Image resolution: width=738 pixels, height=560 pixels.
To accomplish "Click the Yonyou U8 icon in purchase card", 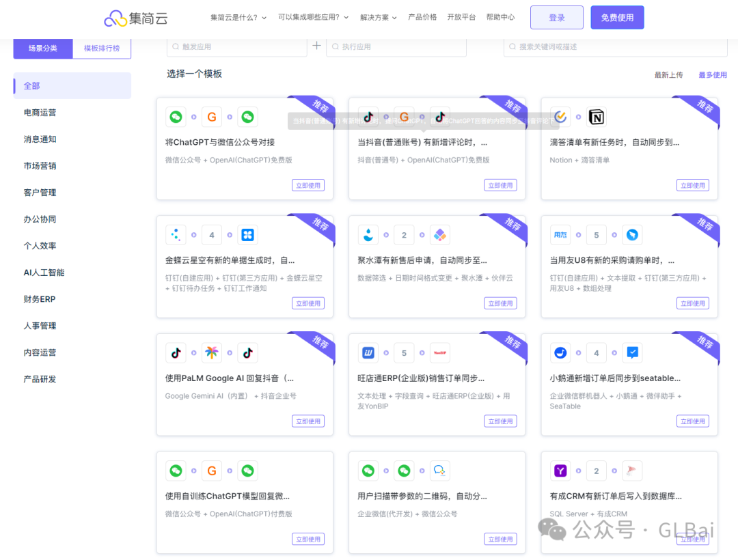I will pyautogui.click(x=560, y=235).
